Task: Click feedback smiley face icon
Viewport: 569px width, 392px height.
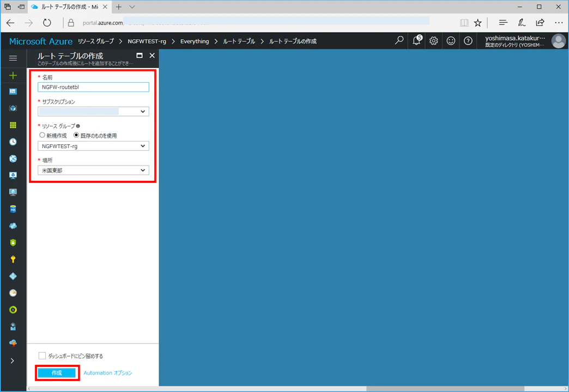Action: (x=451, y=41)
